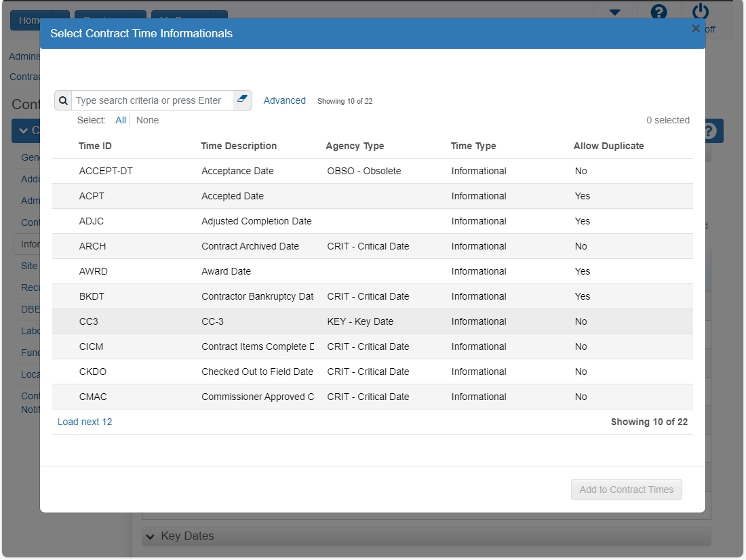Click the Commissioner Approved description cell
The width and height of the screenshot is (746, 560).
point(258,397)
